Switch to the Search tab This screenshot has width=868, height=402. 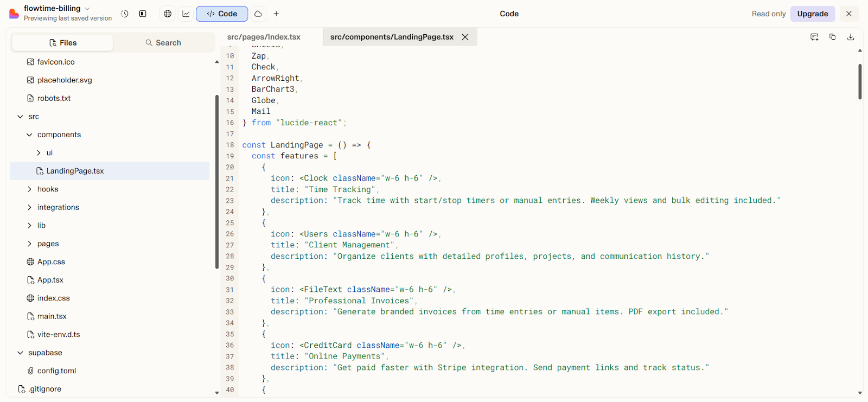(163, 43)
